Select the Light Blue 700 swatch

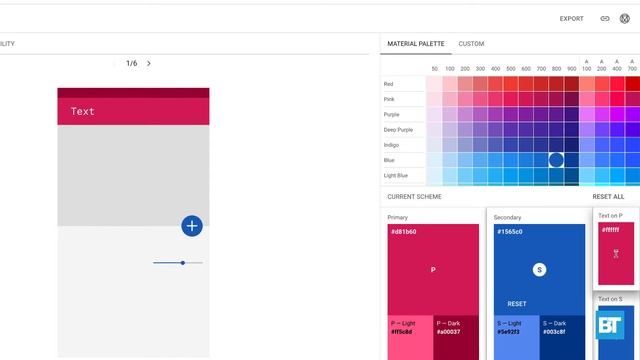(541, 176)
